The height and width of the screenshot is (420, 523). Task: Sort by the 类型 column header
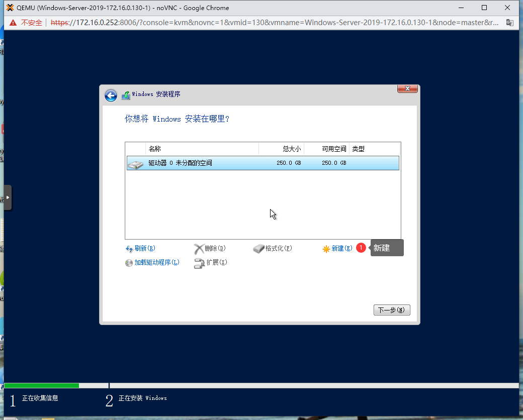tap(375, 149)
